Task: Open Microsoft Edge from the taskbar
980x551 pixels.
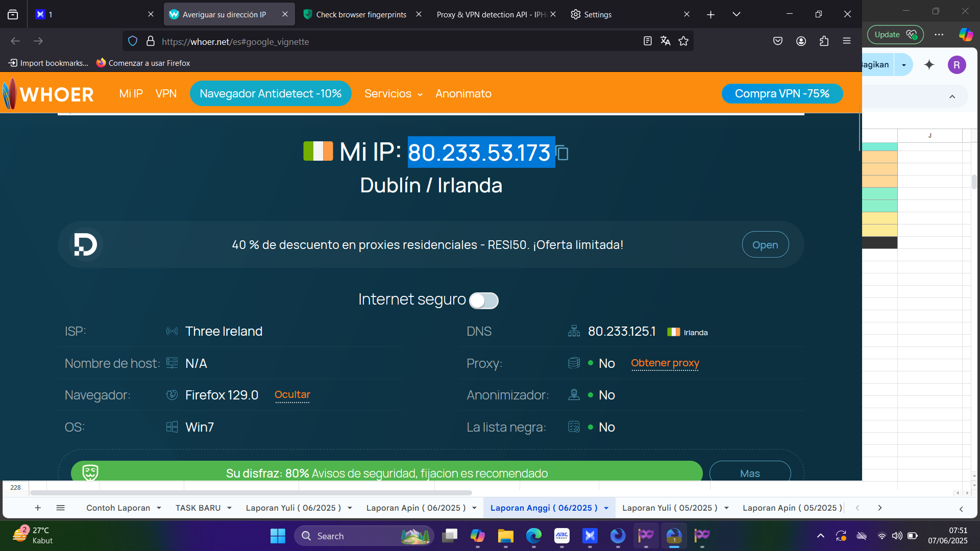Action: 534,536
